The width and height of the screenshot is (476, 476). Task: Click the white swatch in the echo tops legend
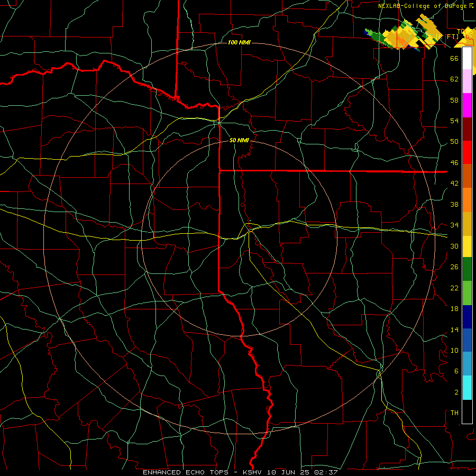[467, 58]
